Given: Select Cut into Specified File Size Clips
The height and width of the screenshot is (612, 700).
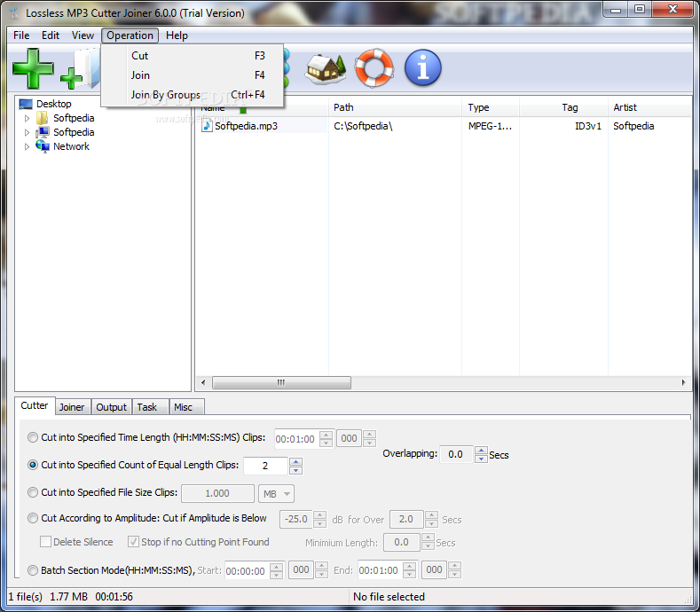Looking at the screenshot, I should (x=33, y=492).
